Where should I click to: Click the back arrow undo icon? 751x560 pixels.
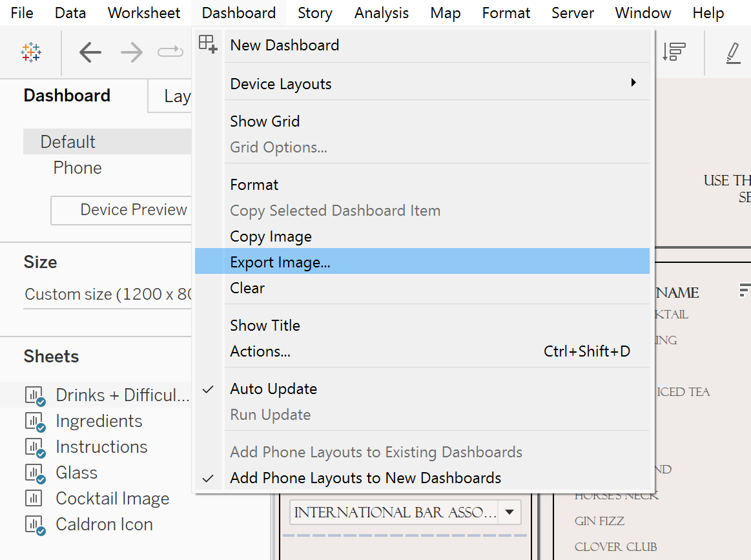coord(90,52)
